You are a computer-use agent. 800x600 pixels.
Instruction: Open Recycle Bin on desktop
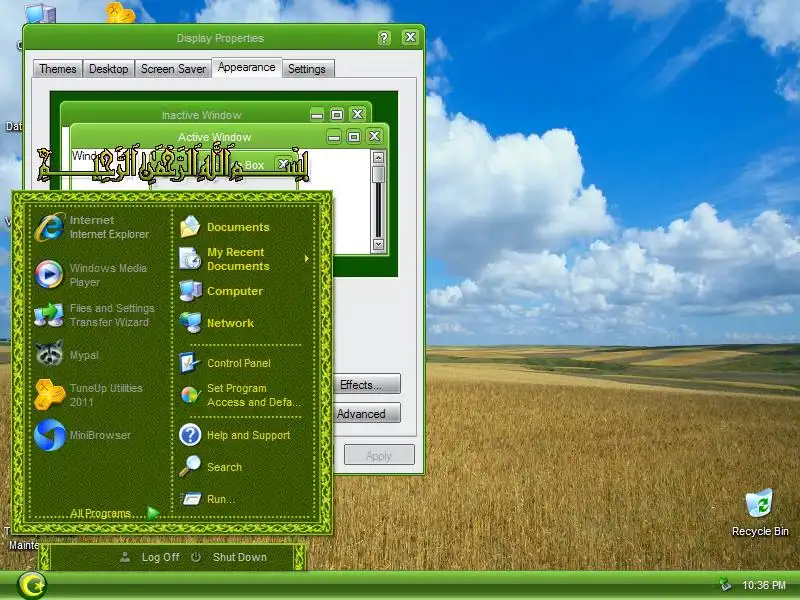760,513
